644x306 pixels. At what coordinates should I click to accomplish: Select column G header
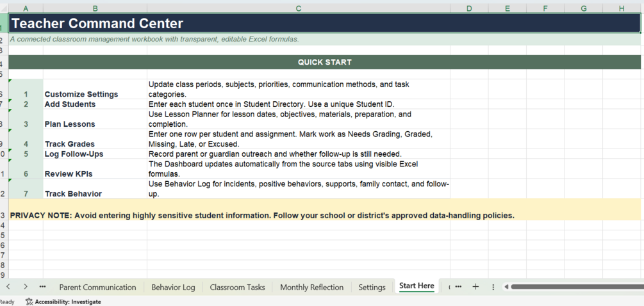pyautogui.click(x=584, y=8)
